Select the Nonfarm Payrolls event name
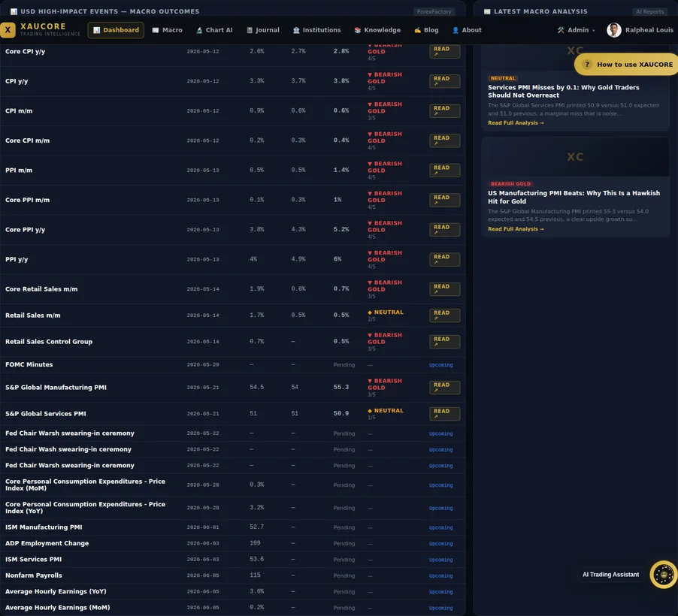The image size is (678, 616). pyautogui.click(x=34, y=575)
